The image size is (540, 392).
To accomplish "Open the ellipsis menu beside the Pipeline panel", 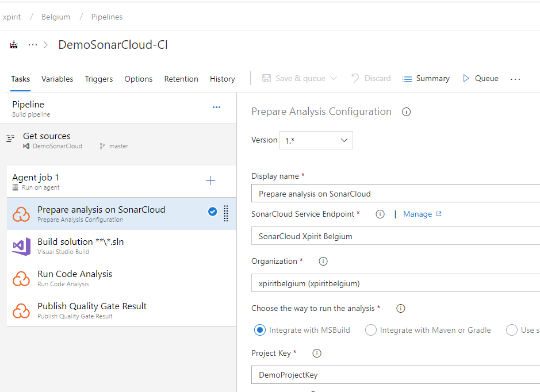I will click(216, 107).
